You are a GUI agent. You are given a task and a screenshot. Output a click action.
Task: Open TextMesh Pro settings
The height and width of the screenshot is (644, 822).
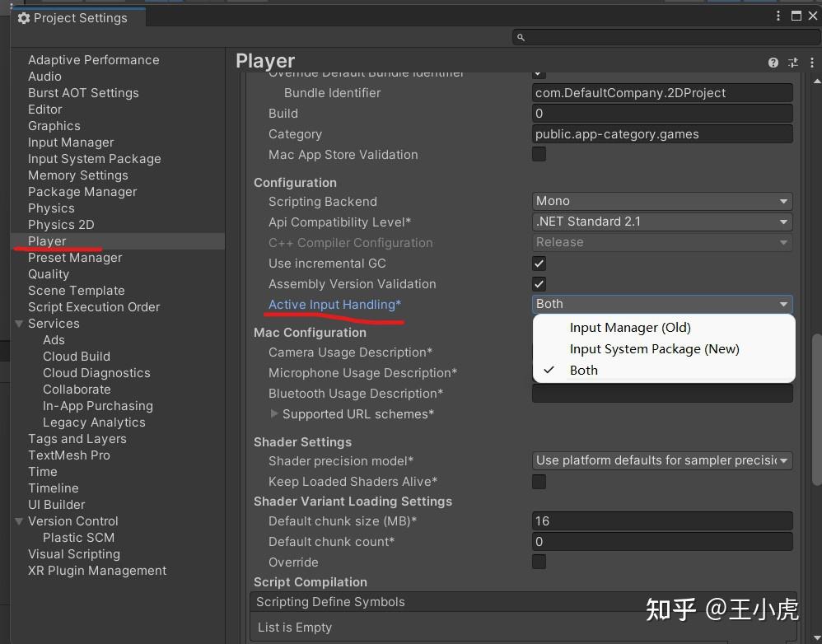68,455
